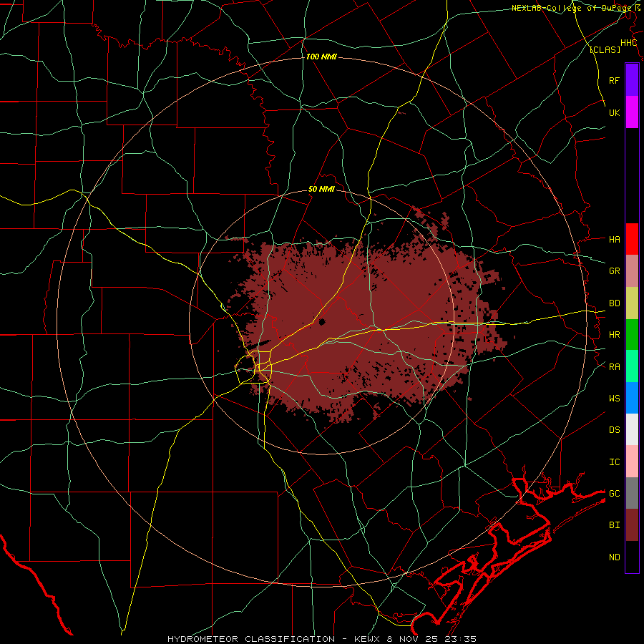Click the BD yellow color swatch
Screen dimensions: 644x644
click(x=632, y=303)
